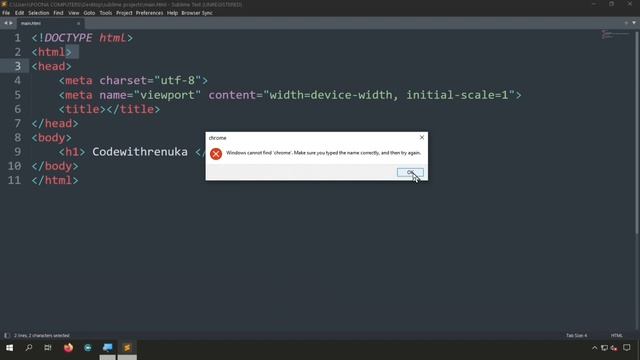
Task: Click the closing html tag
Action: click(55, 180)
